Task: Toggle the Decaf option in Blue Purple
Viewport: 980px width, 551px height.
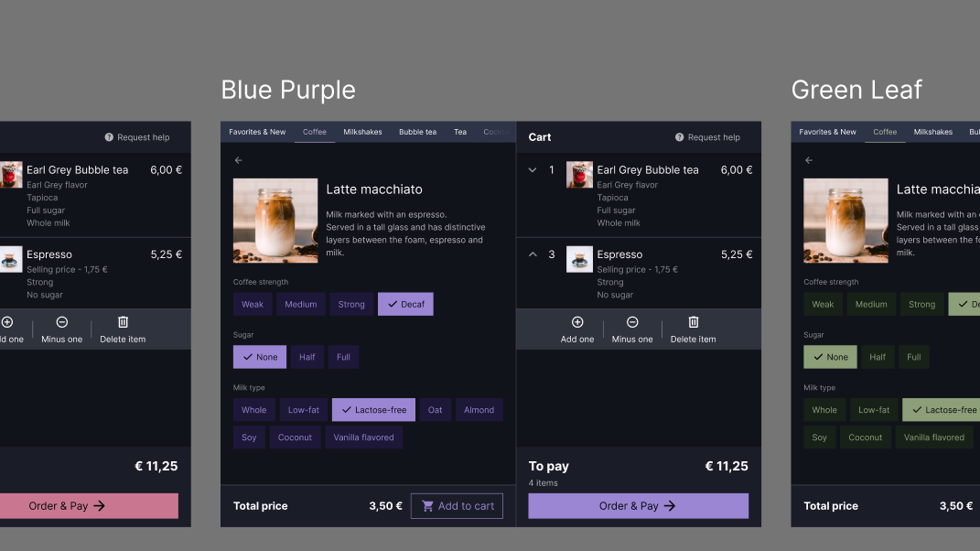Action: tap(405, 304)
